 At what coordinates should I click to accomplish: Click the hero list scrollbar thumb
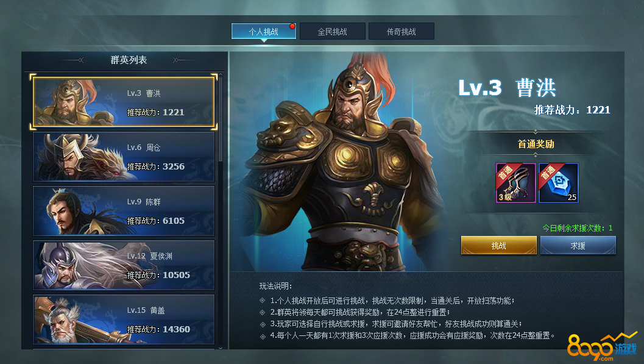221,119
